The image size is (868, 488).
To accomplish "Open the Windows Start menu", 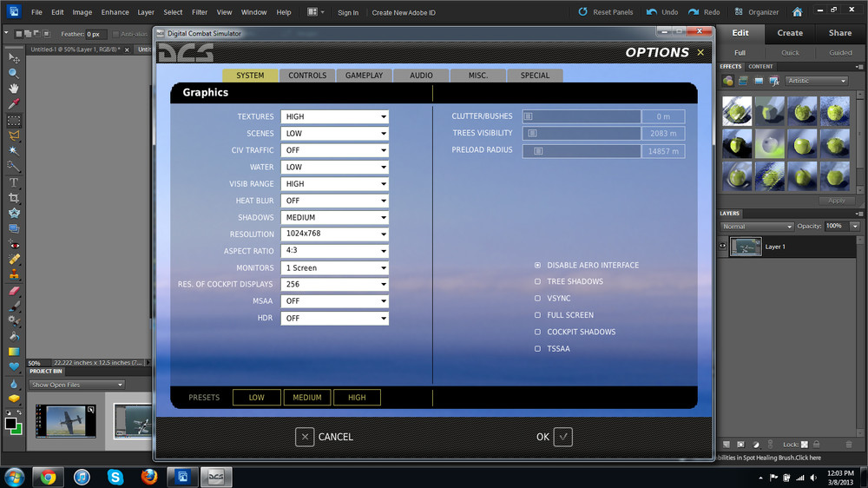I will click(14, 477).
